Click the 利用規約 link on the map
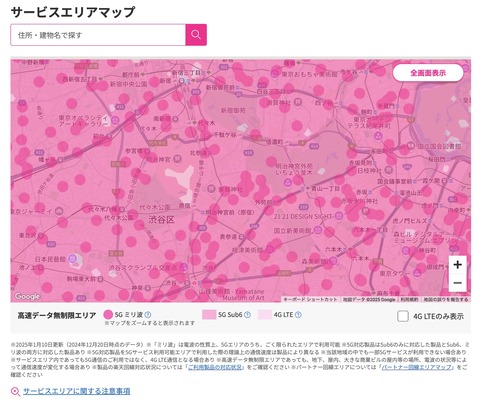The height and width of the screenshot is (400, 480). (x=409, y=300)
